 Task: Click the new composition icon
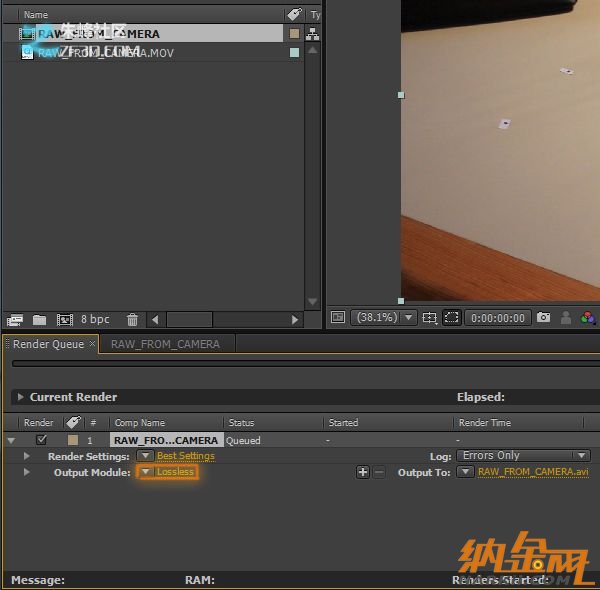pos(65,320)
